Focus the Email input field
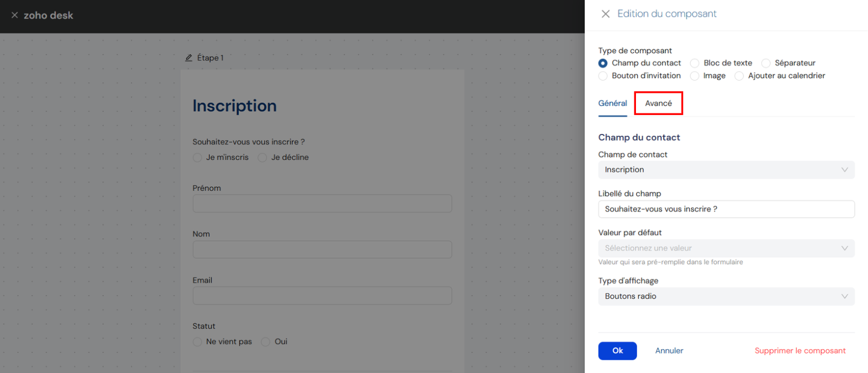Viewport: 868px width, 373px height. click(x=322, y=296)
